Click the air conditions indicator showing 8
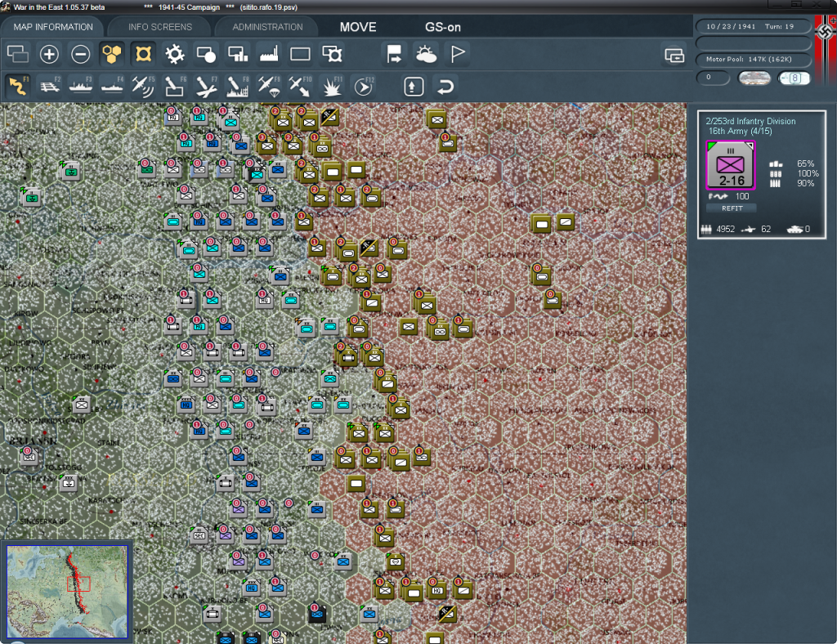Screen dimensions: 837x644 (x=794, y=78)
